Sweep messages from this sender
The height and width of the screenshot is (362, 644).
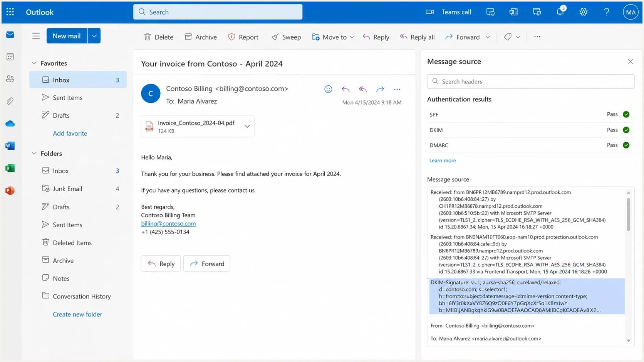[286, 37]
